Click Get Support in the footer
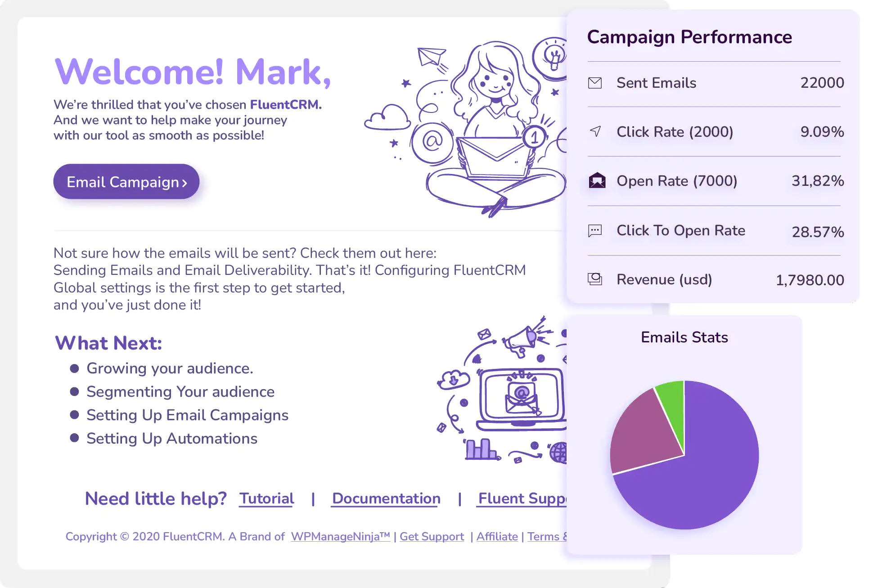Viewport: 869px width, 588px height. coord(432,536)
